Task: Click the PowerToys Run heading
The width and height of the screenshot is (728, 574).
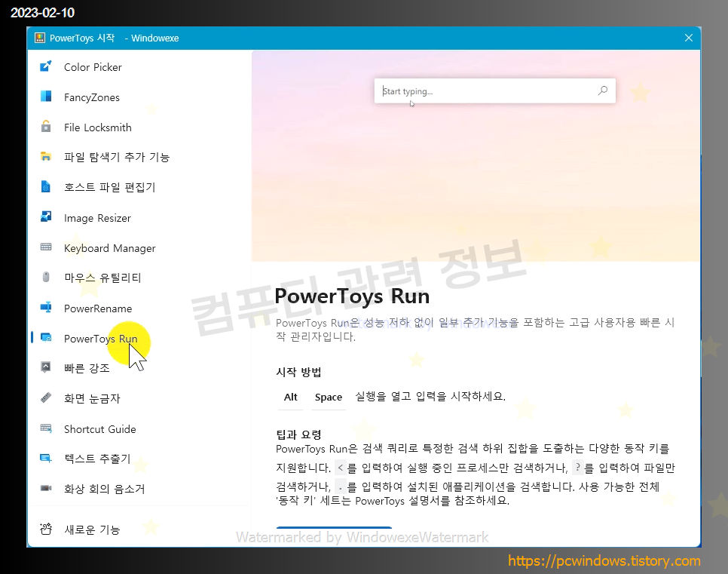Action: [x=352, y=296]
